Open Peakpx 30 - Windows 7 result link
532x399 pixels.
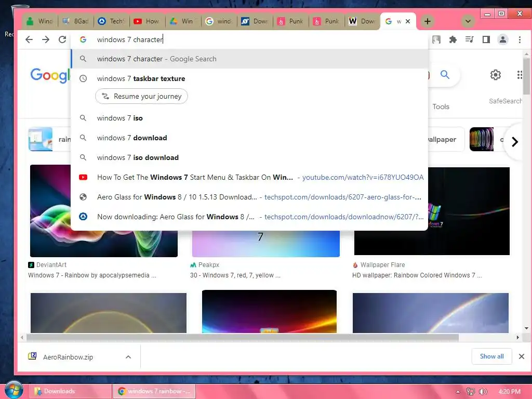pyautogui.click(x=235, y=275)
